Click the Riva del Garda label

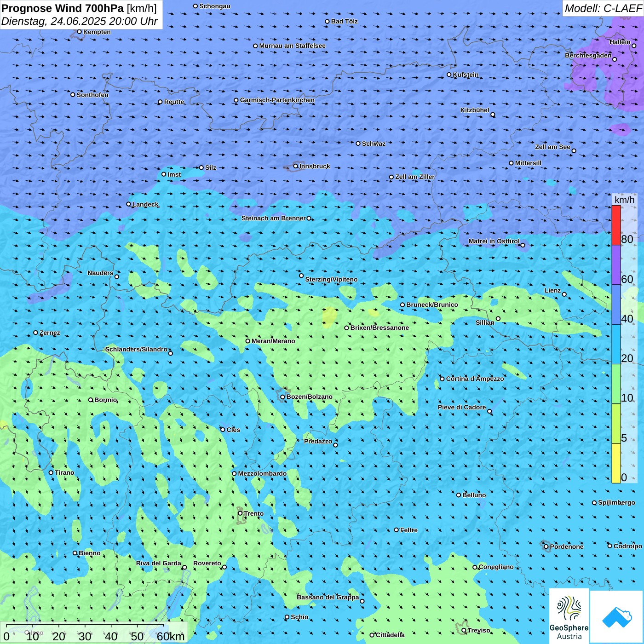pos(159,563)
